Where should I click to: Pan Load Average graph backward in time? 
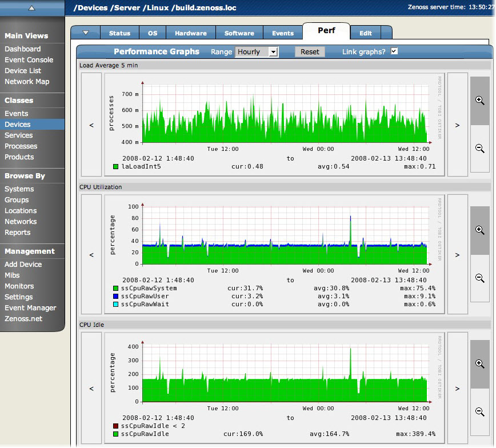click(x=91, y=125)
